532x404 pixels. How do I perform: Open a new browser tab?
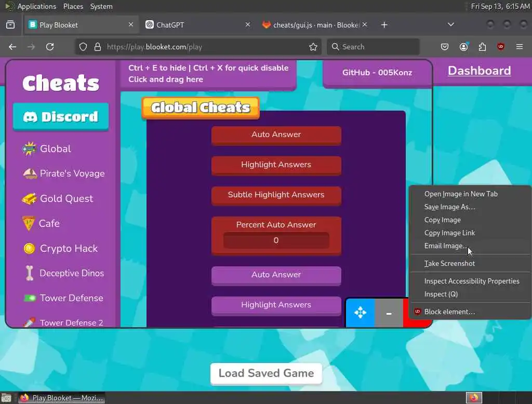(384, 25)
